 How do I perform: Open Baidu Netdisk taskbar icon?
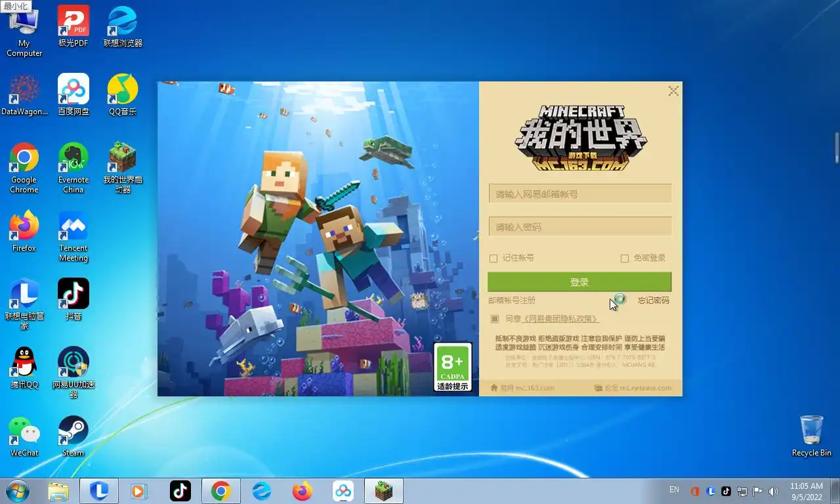click(x=343, y=491)
